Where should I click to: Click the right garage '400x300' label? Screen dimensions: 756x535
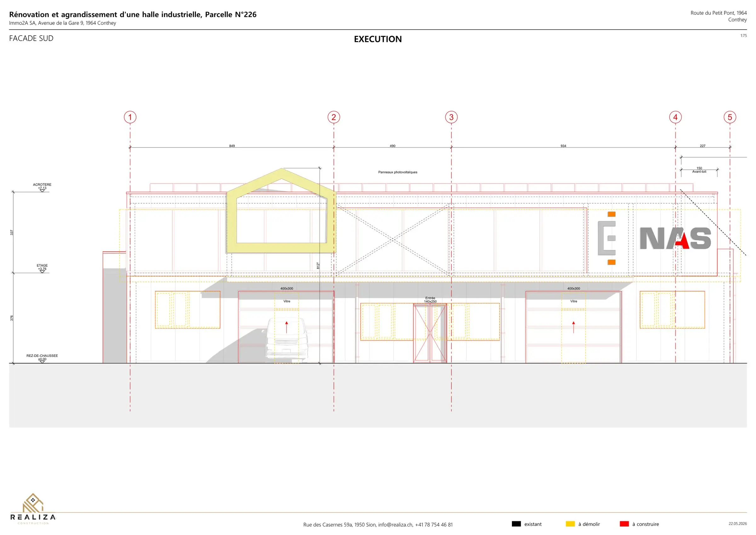[x=574, y=288]
